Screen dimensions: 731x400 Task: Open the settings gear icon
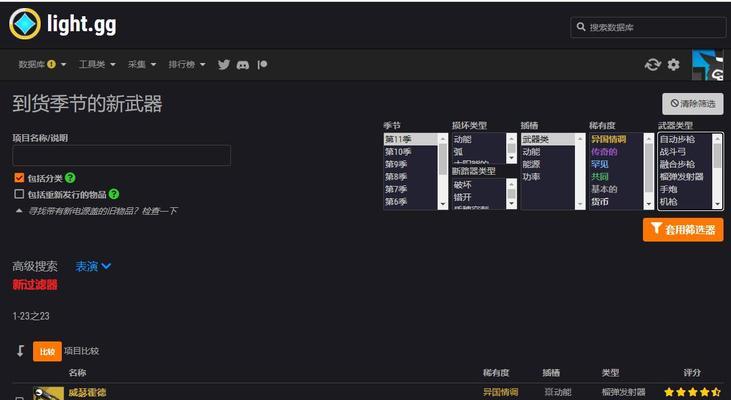pos(673,64)
